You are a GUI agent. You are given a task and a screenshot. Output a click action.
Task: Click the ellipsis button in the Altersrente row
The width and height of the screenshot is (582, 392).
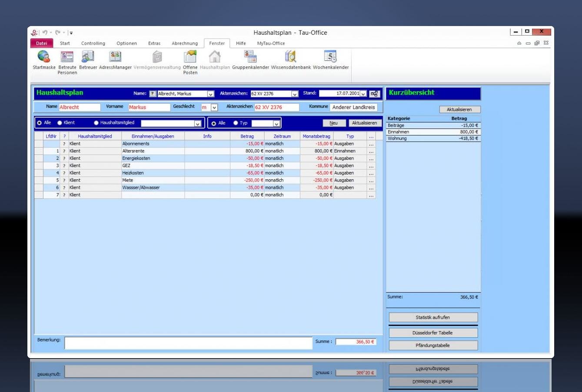point(371,152)
